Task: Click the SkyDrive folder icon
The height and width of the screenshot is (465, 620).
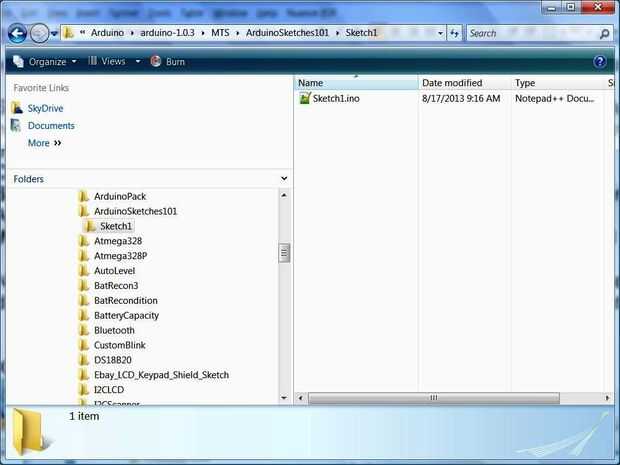Action: coord(17,108)
